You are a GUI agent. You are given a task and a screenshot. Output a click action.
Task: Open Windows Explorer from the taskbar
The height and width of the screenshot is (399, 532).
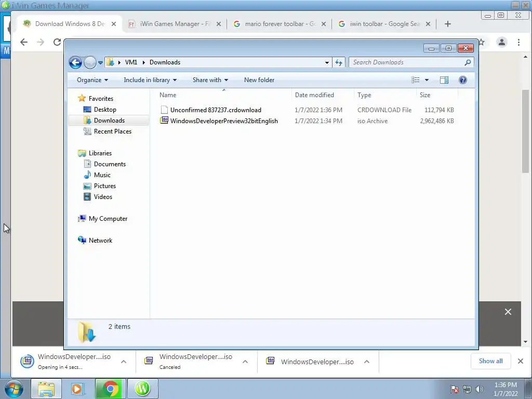[46, 389]
